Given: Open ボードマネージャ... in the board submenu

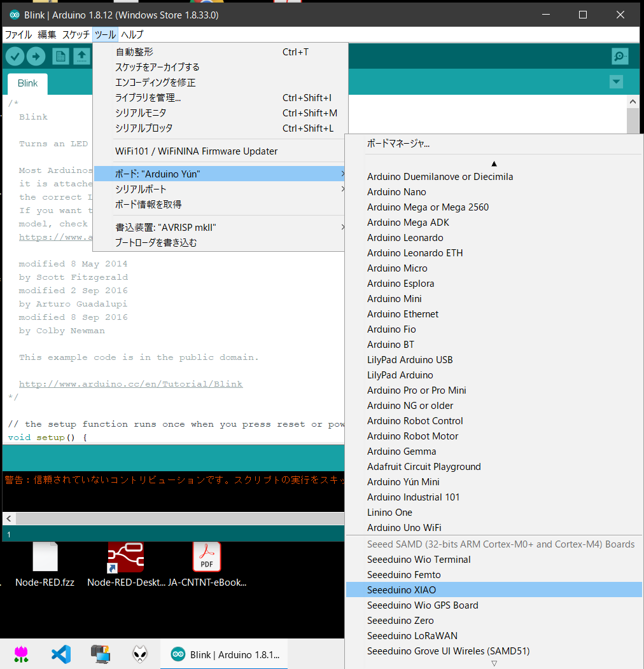Looking at the screenshot, I should (x=494, y=144).
